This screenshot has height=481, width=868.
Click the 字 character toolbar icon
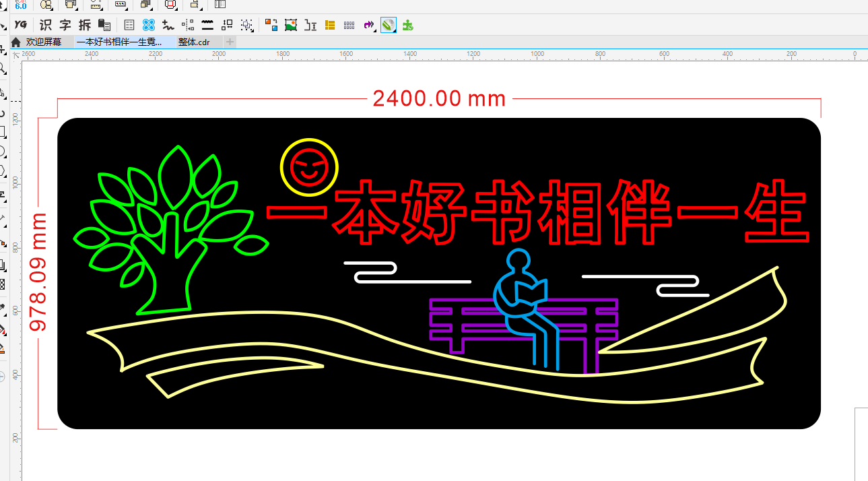[x=65, y=25]
